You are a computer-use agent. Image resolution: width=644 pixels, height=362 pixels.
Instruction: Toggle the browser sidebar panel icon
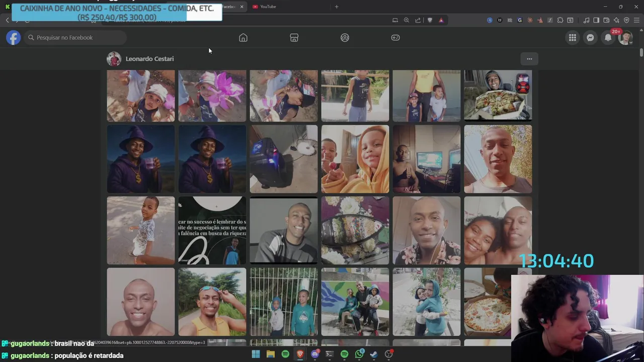[x=596, y=20]
